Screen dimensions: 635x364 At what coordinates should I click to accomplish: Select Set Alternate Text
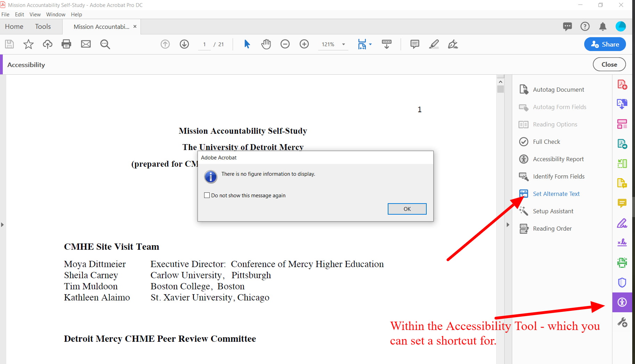(x=549, y=194)
